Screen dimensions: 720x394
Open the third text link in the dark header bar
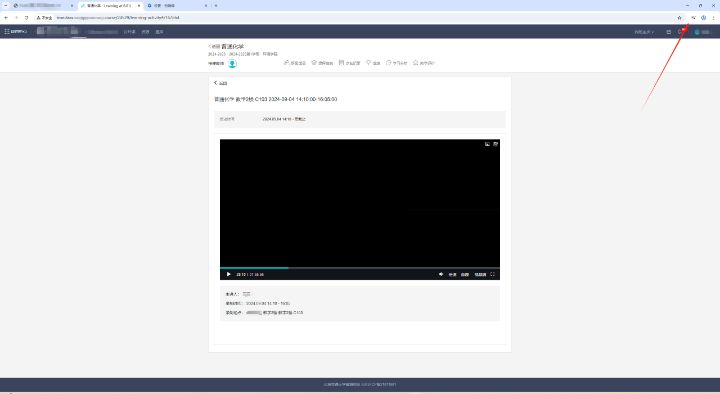159,32
